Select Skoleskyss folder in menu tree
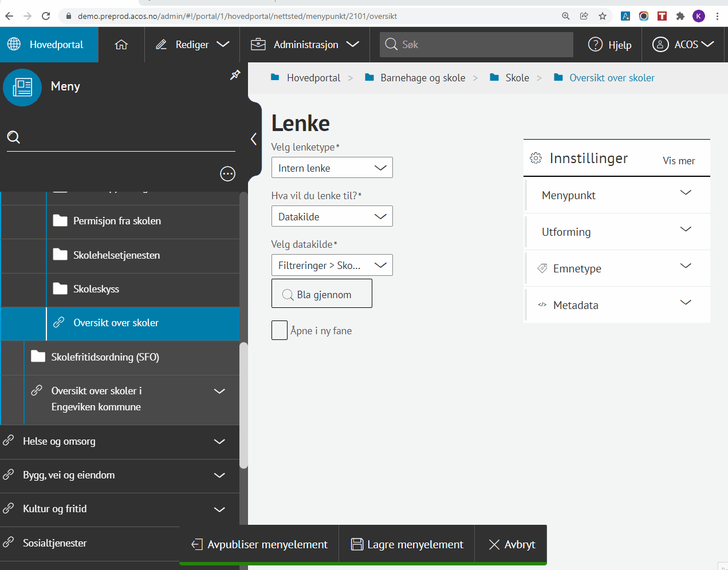Viewport: 728px width, 570px height. [x=96, y=289]
